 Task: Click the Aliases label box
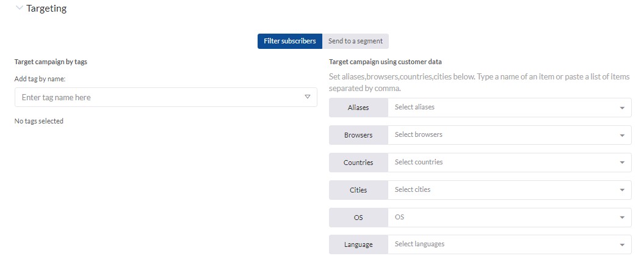point(358,108)
